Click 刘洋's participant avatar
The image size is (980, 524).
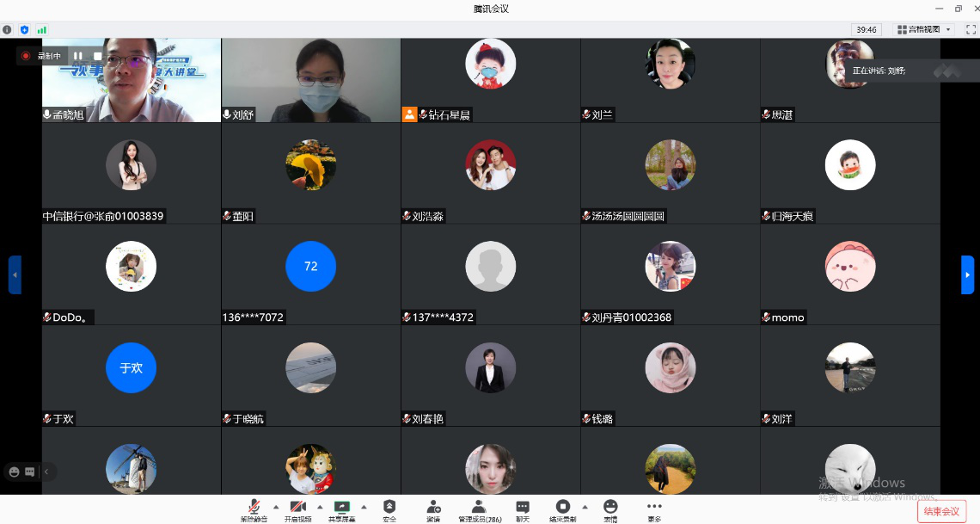[x=850, y=367]
